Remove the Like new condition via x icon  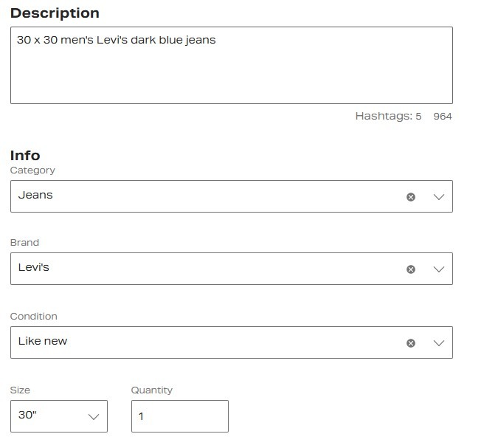[411, 343]
